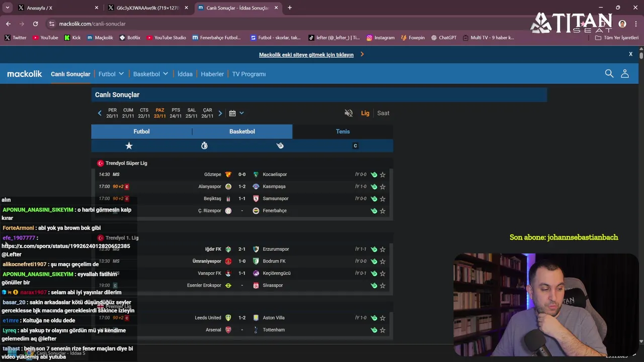The width and height of the screenshot is (644, 362).
Task: Open İddaa odds for Arsenal match
Action: click(374, 330)
